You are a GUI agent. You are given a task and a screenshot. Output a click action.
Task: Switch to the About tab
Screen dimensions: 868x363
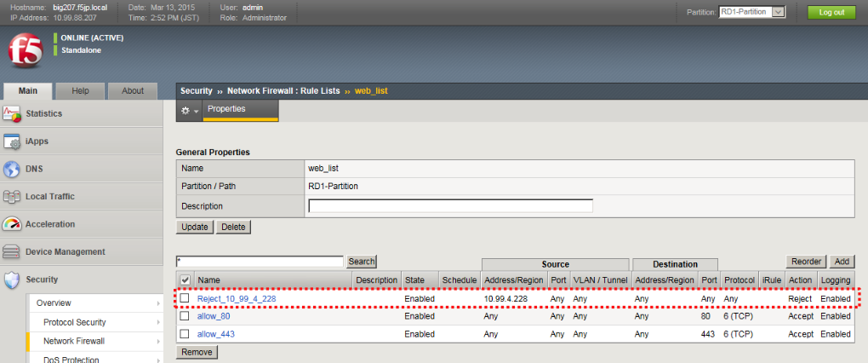point(132,91)
